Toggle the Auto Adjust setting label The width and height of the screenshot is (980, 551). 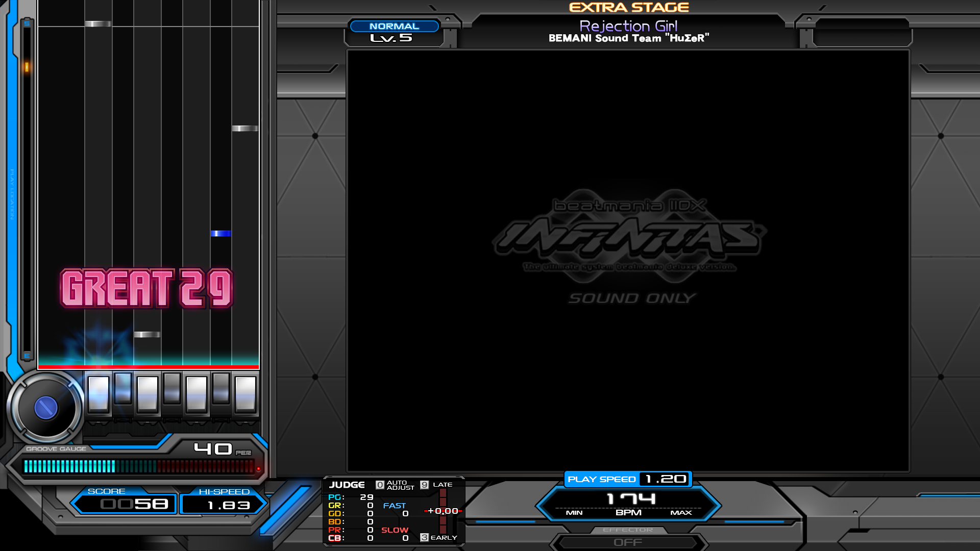click(400, 485)
